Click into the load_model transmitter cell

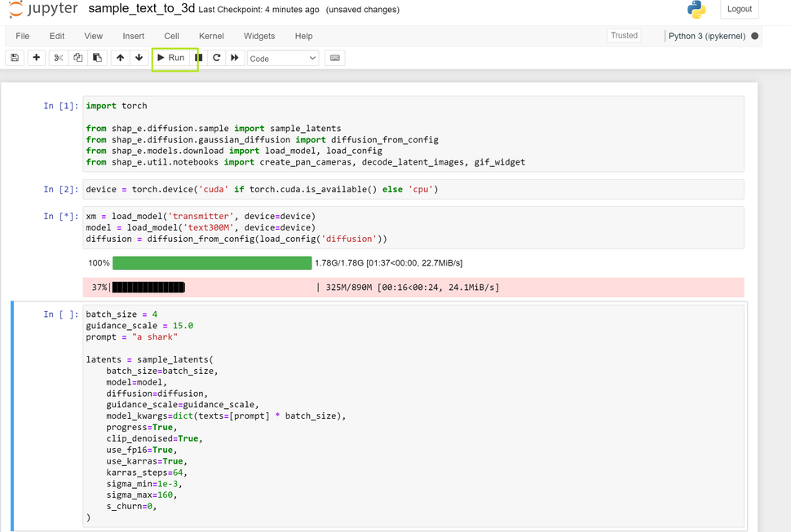tap(413, 228)
